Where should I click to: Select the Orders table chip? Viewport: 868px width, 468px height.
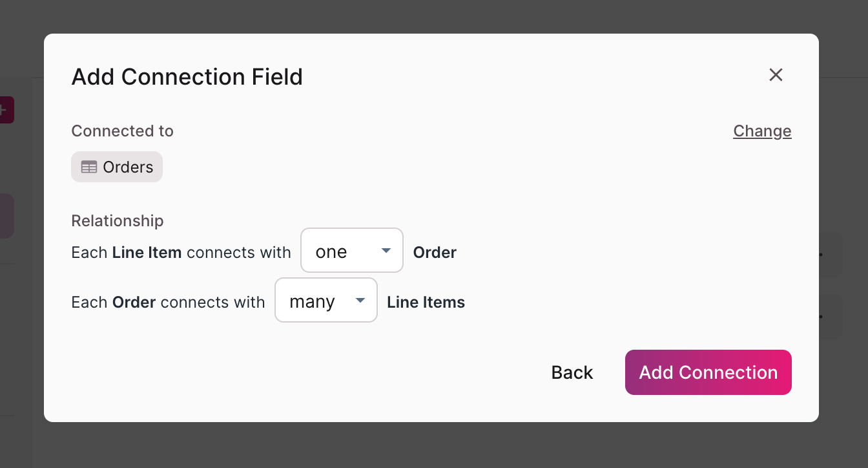[x=117, y=167]
